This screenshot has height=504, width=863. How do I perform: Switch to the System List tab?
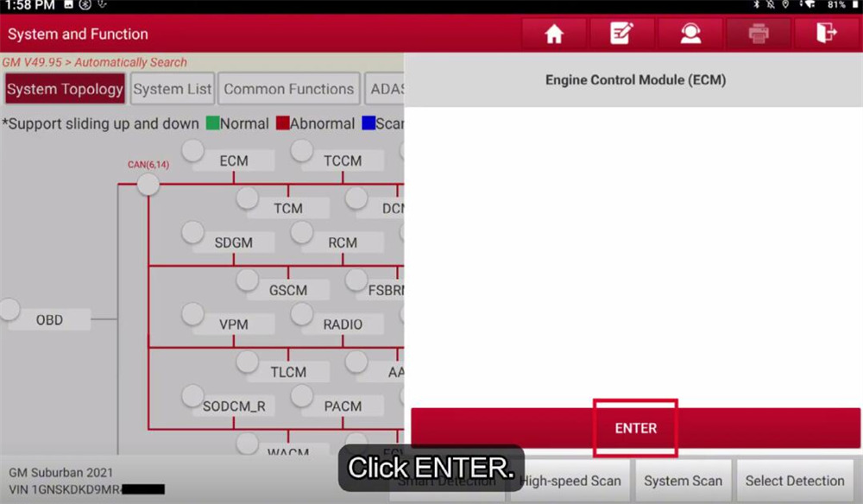pos(172,88)
